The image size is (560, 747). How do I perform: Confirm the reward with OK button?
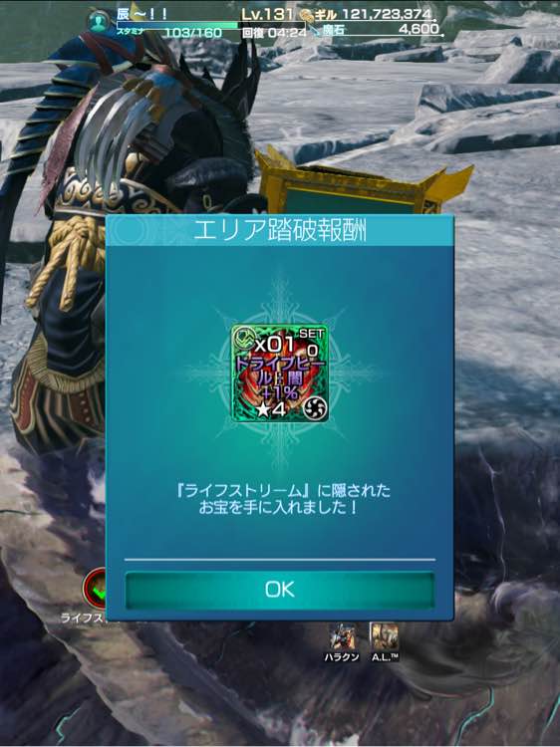coord(280,590)
